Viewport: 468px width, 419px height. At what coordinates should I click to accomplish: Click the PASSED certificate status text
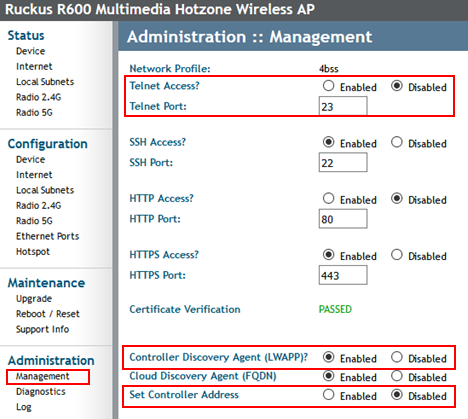point(335,309)
